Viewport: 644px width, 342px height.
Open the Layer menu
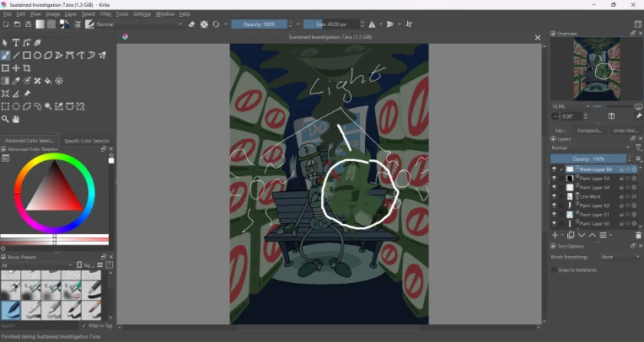coord(71,14)
